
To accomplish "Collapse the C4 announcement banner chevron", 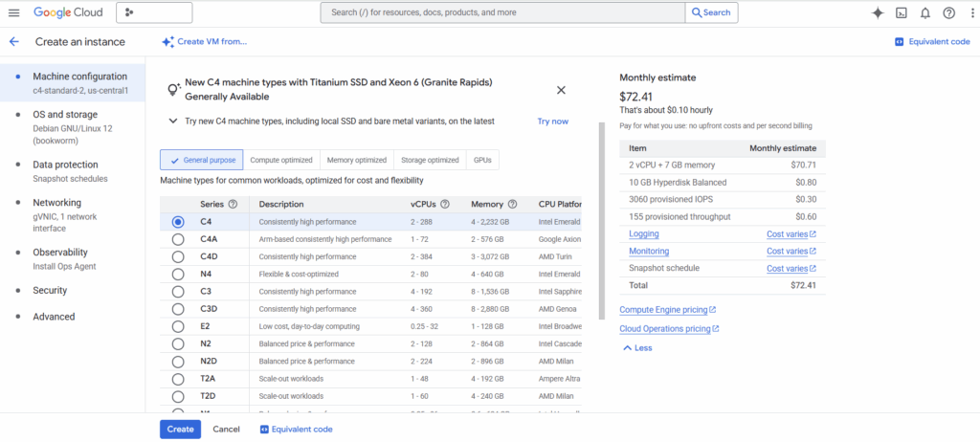I will (172, 122).
